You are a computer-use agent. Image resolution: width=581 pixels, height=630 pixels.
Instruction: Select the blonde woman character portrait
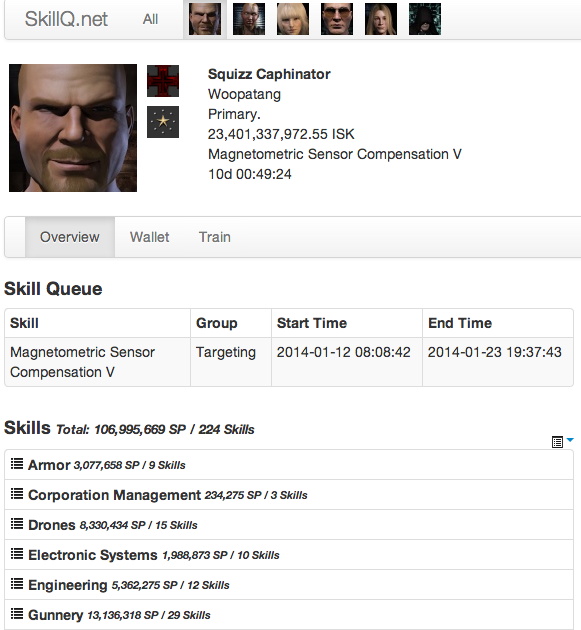click(293, 19)
